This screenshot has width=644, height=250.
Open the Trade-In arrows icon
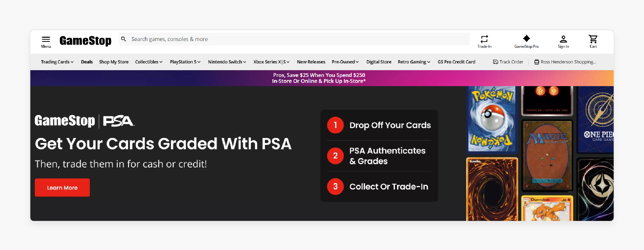point(484,39)
